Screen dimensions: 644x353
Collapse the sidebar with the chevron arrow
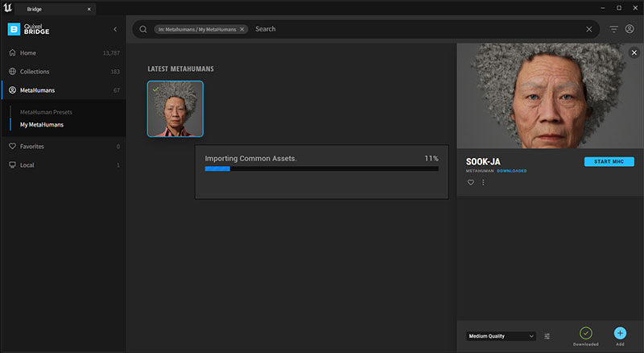pos(115,29)
